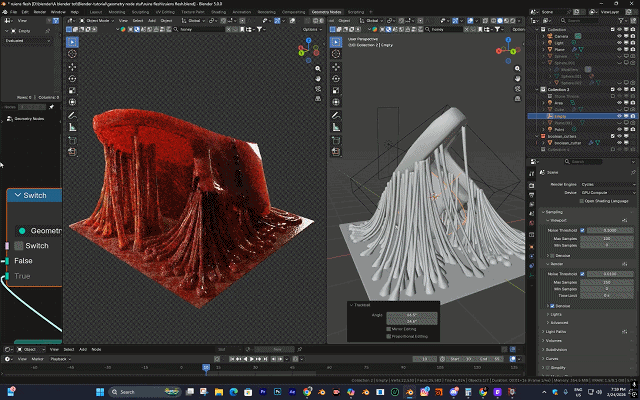
Task: Open the Render menu
Action: (41, 11)
